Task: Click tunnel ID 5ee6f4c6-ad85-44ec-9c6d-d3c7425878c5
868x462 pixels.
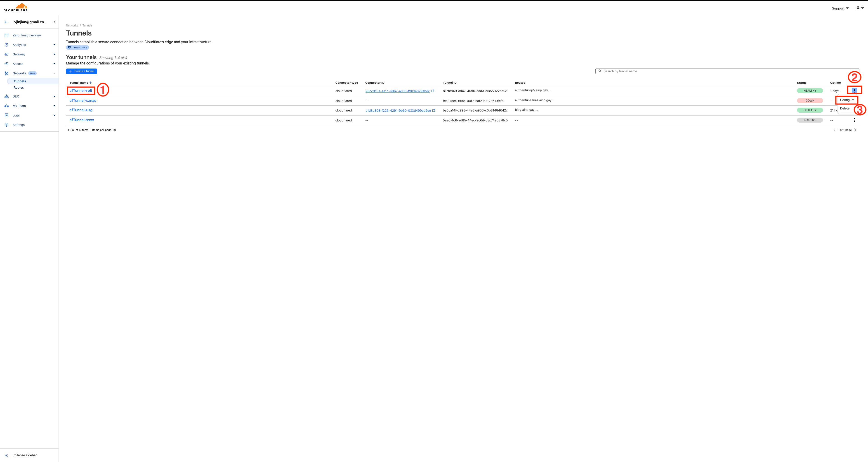Action: (x=475, y=120)
